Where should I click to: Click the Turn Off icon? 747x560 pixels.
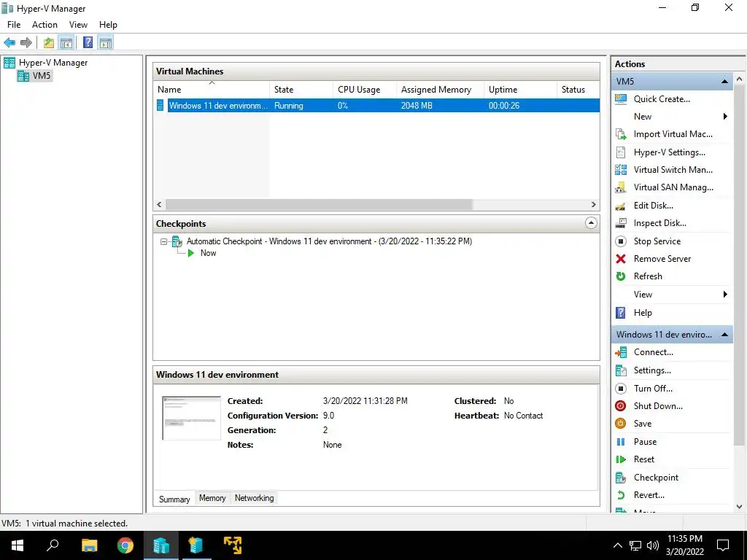point(621,389)
